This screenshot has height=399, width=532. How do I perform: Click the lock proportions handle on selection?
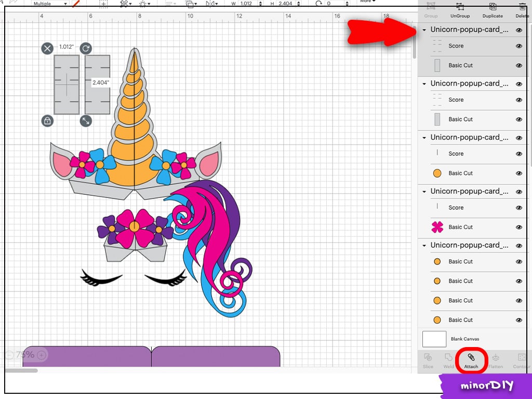[x=47, y=121]
